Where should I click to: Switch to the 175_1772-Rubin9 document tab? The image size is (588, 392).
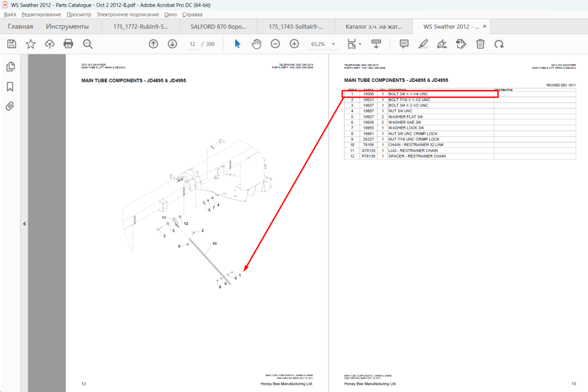[141, 26]
